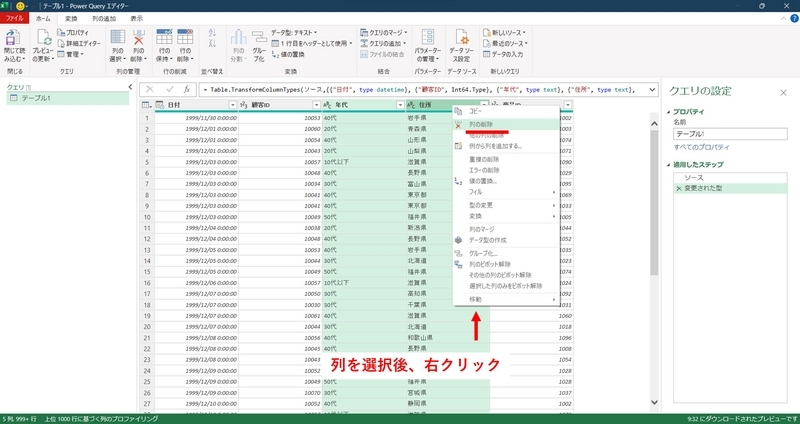Viewport: 800px width, 424px height.
Task: Open the 詳細エディター (Advanced Editor)
Action: pyautogui.click(x=78, y=43)
